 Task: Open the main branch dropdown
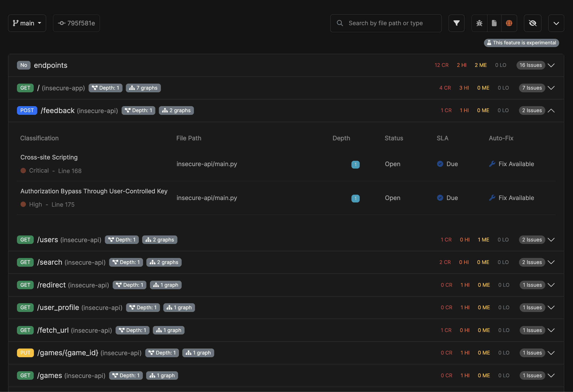pos(27,23)
